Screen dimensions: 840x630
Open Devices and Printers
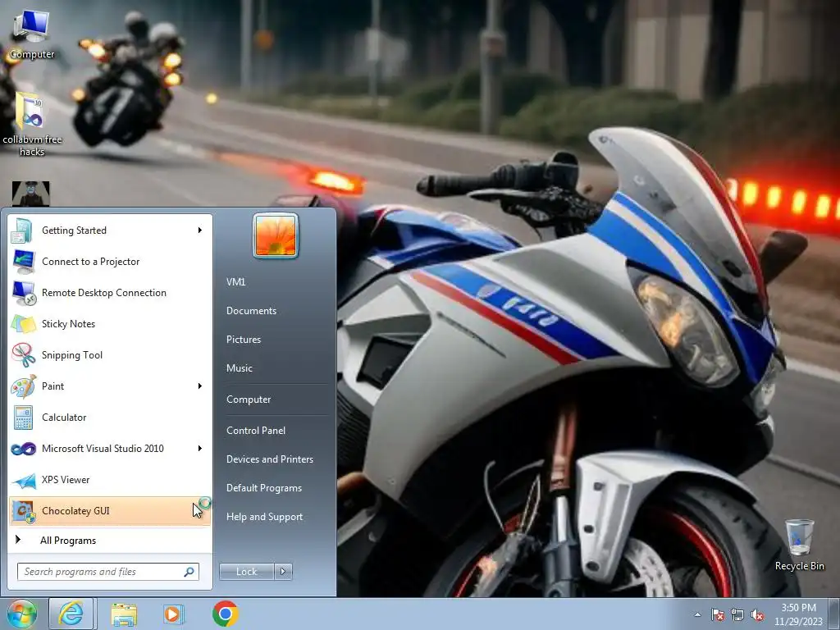pyautogui.click(x=269, y=459)
